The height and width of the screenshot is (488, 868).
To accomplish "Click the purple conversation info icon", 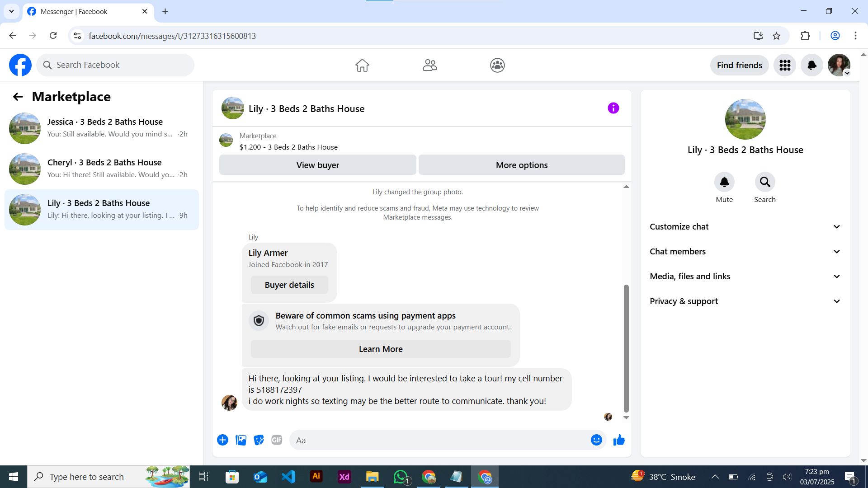I will point(613,108).
